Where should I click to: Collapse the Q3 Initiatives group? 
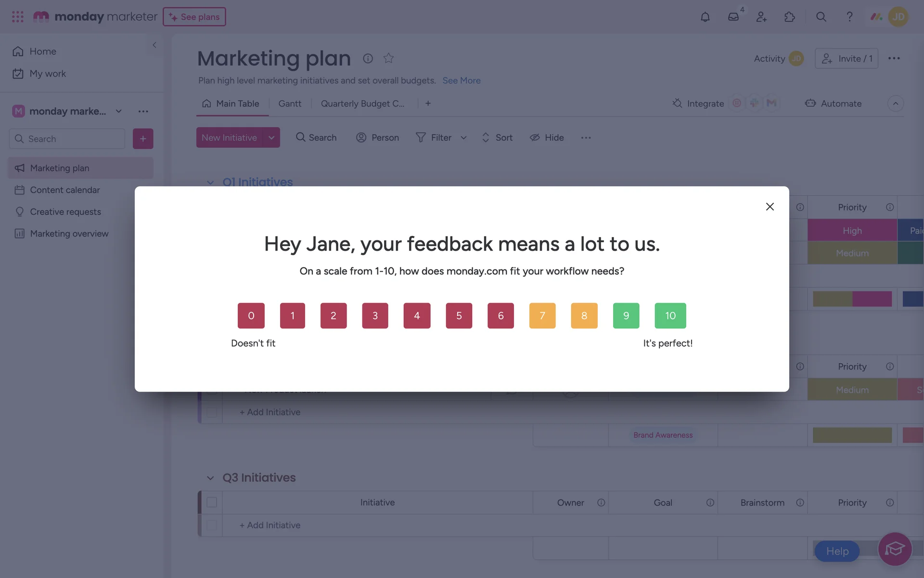click(x=210, y=478)
